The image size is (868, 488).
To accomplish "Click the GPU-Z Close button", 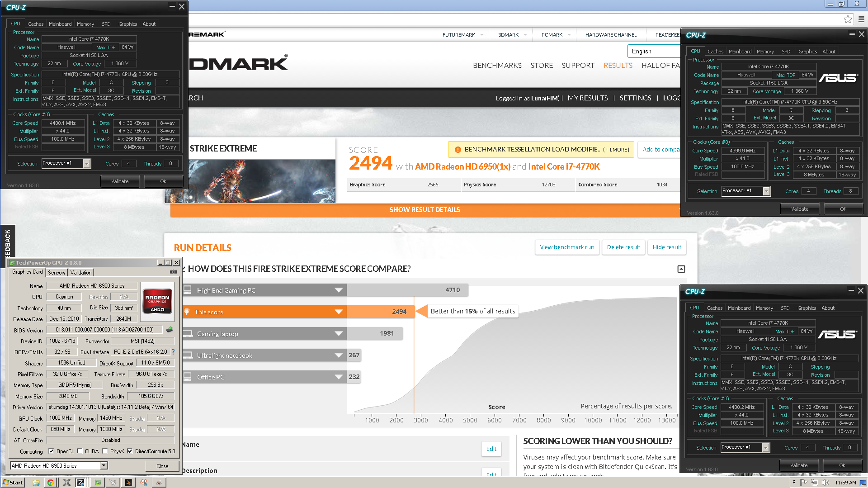I will [x=162, y=466].
